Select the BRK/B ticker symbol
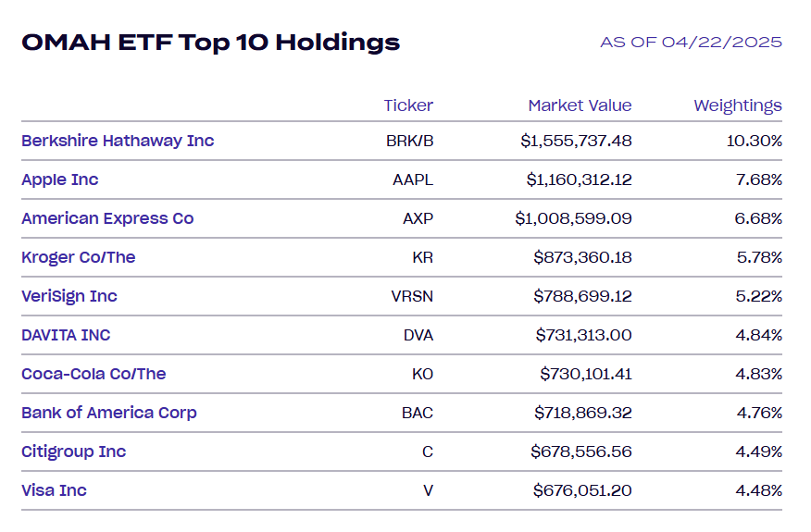811x532 pixels. pos(409,141)
